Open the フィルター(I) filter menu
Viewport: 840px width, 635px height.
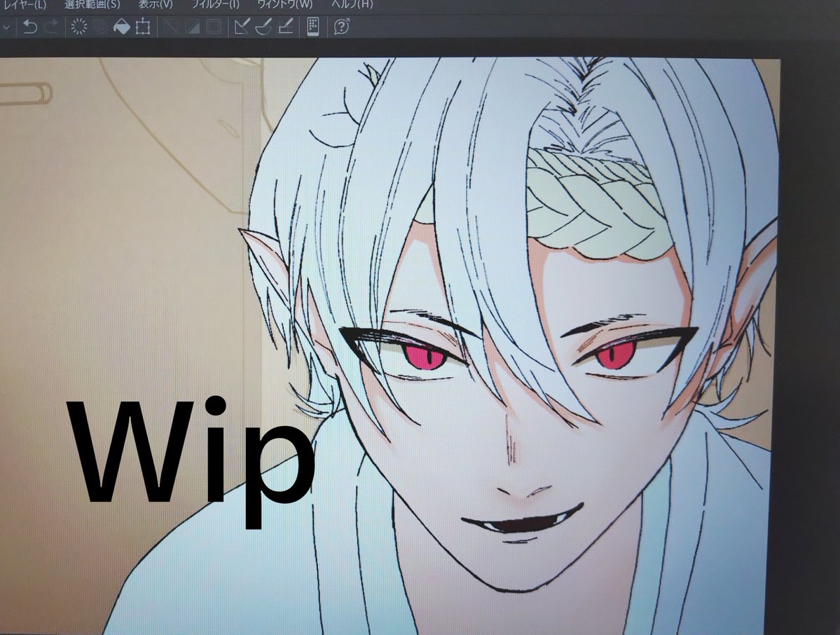click(216, 5)
